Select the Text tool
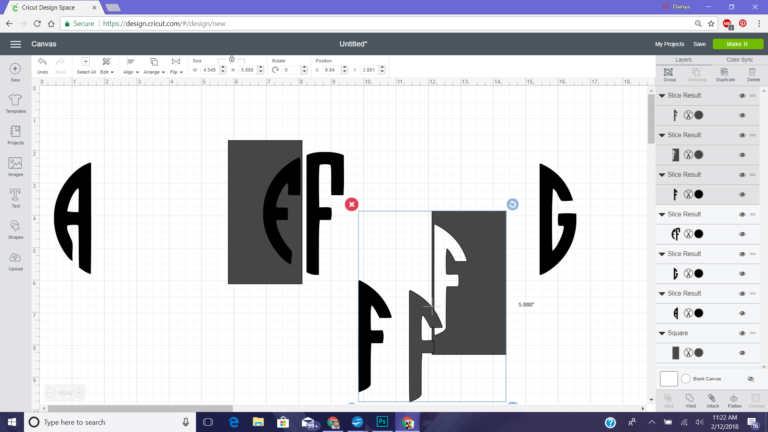768x432 pixels. pos(15,197)
